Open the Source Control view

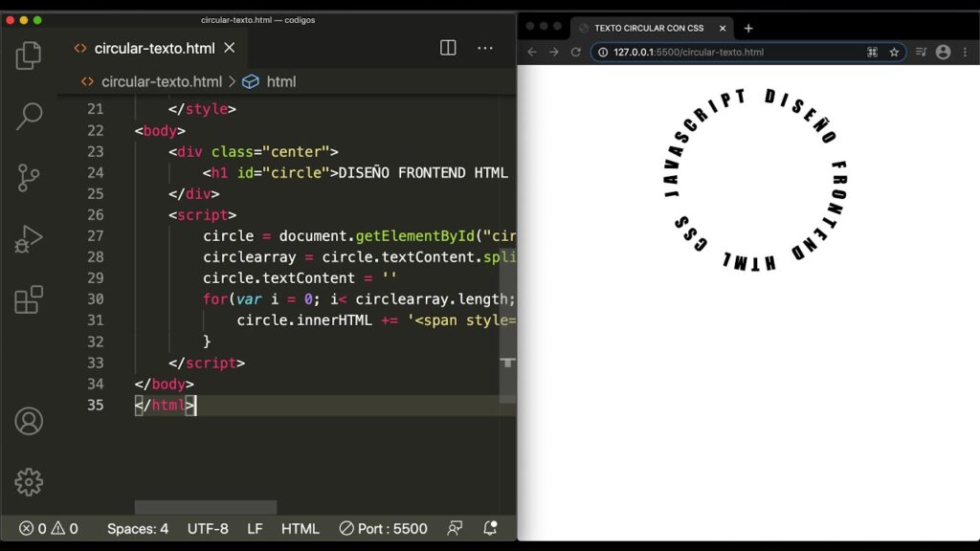point(29,177)
